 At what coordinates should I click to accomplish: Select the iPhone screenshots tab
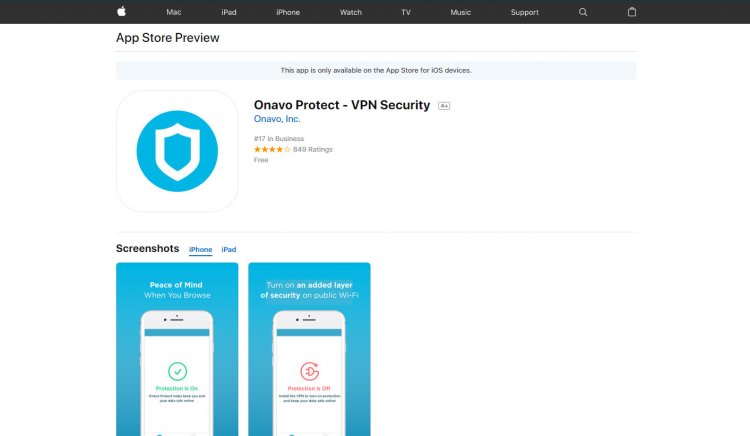[x=200, y=250]
